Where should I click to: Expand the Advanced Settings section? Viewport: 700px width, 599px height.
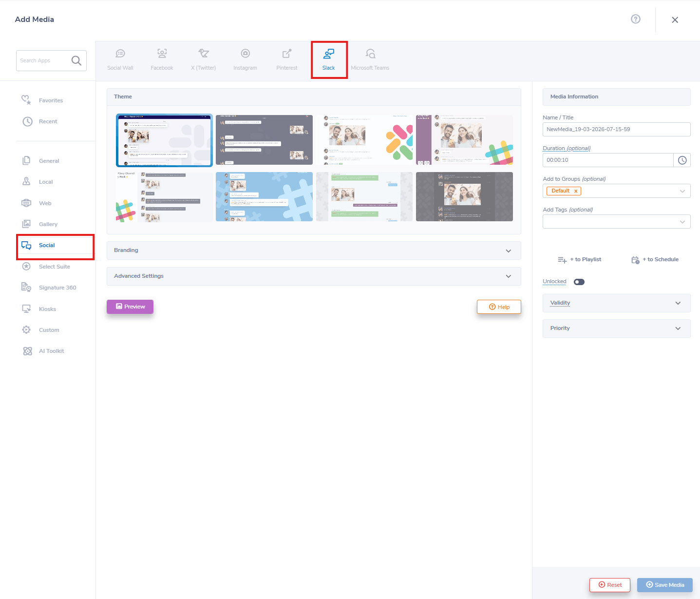pos(314,276)
